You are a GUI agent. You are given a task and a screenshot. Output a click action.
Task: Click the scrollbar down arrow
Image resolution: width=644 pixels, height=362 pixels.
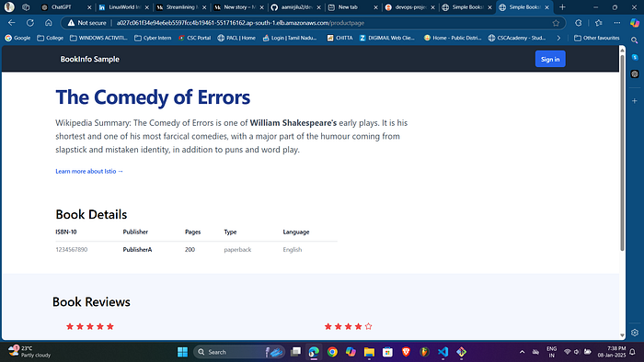coord(622,335)
